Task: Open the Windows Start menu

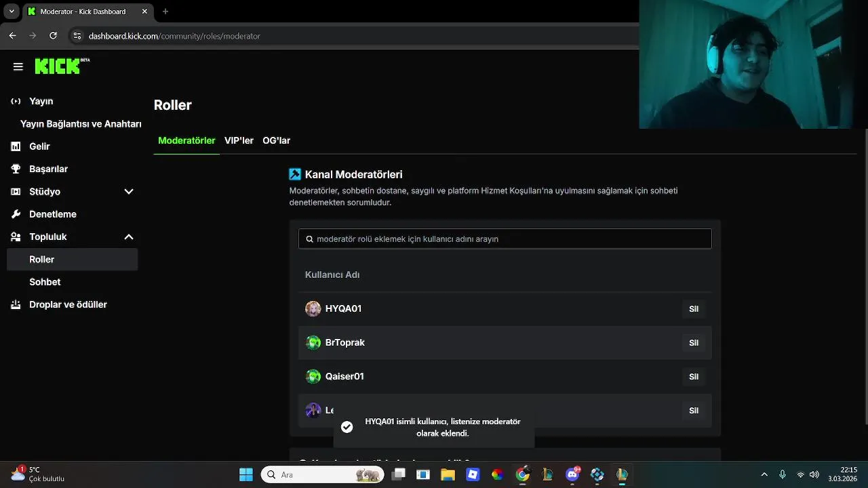Action: [246, 474]
